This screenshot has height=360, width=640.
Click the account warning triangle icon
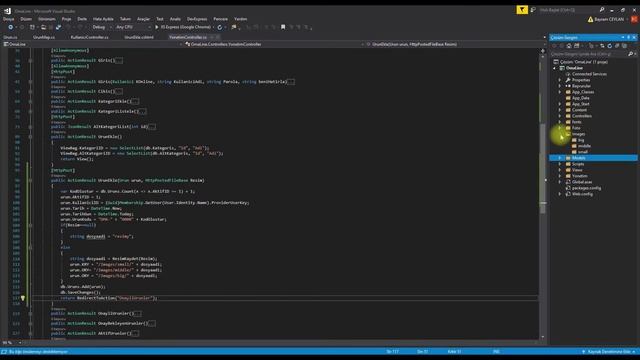(x=590, y=19)
